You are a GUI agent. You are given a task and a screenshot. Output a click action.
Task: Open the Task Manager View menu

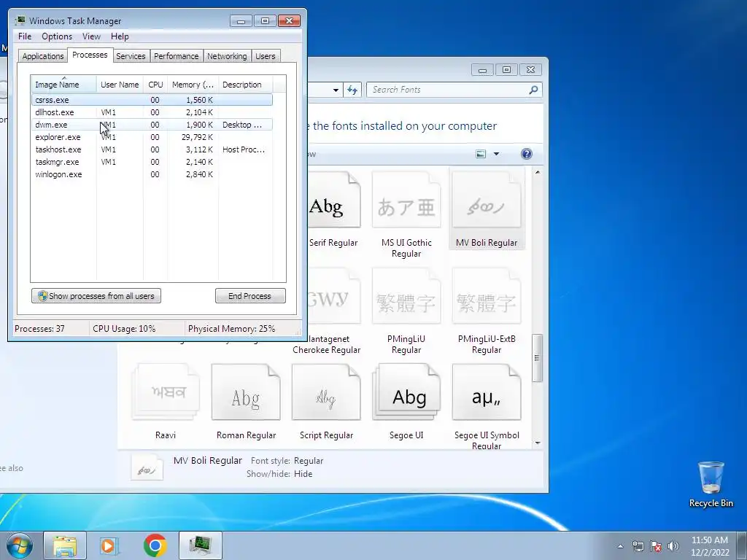tap(91, 36)
